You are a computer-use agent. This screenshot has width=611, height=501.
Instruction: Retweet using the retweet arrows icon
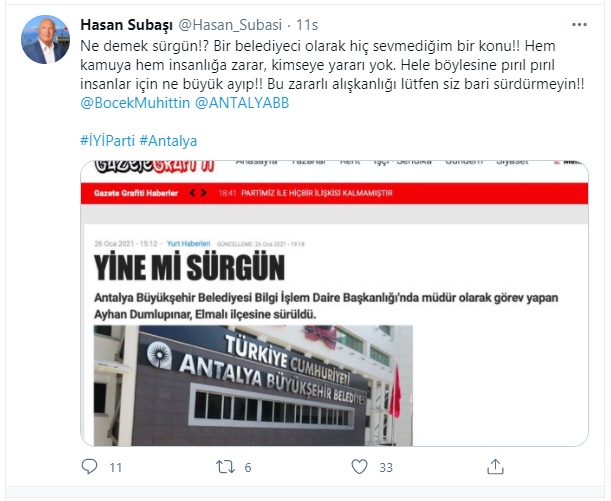tap(226, 467)
